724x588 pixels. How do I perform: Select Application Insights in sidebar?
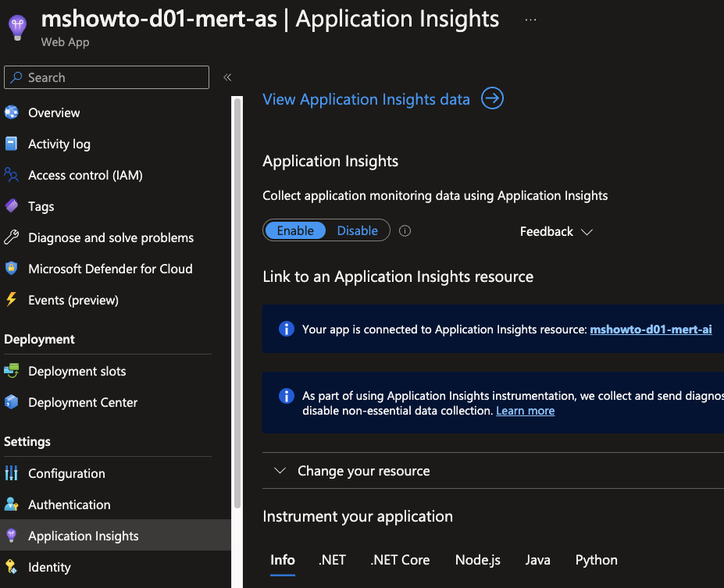pyautogui.click(x=116, y=536)
